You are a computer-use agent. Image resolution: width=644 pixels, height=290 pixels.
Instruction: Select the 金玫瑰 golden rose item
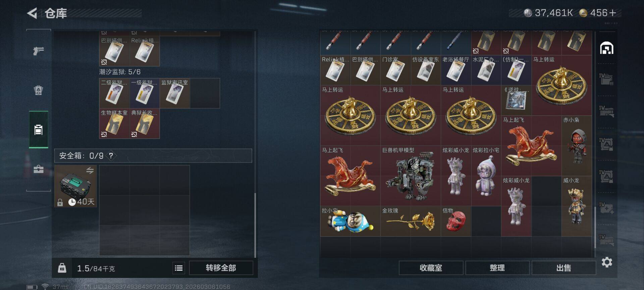[x=411, y=221]
